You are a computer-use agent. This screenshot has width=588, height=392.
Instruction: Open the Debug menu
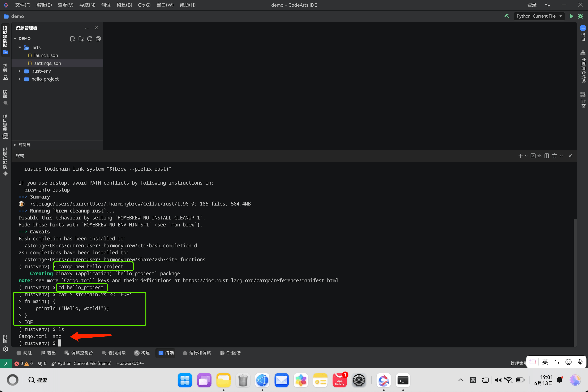(x=106, y=5)
